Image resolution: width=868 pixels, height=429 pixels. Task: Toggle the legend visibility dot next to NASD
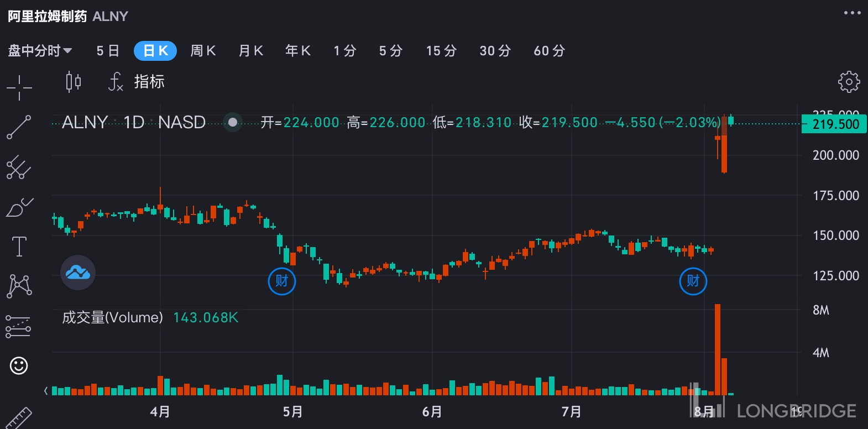point(233,122)
